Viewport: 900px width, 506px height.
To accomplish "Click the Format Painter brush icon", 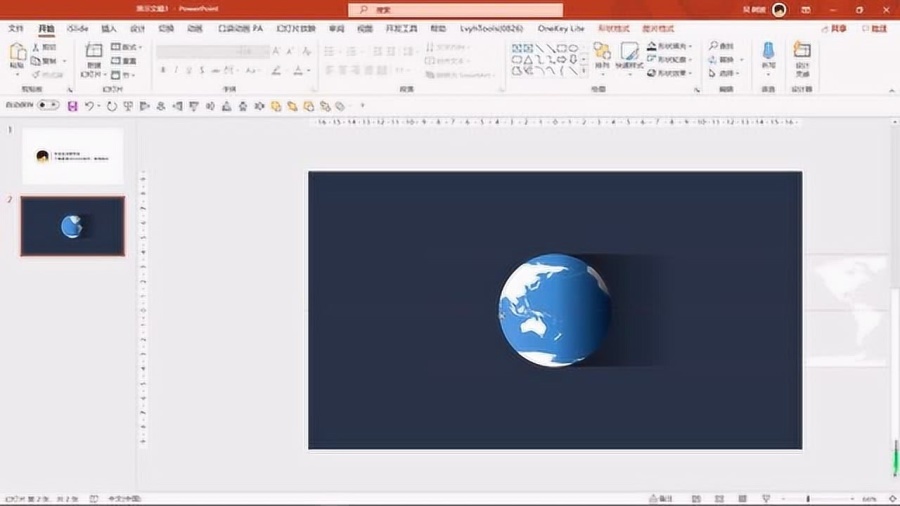I will click(x=36, y=75).
